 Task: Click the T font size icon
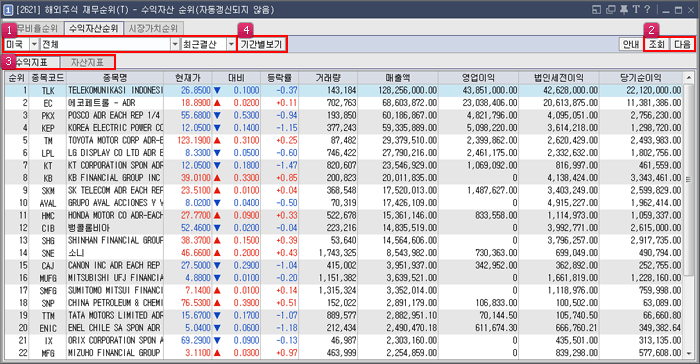click(x=636, y=9)
